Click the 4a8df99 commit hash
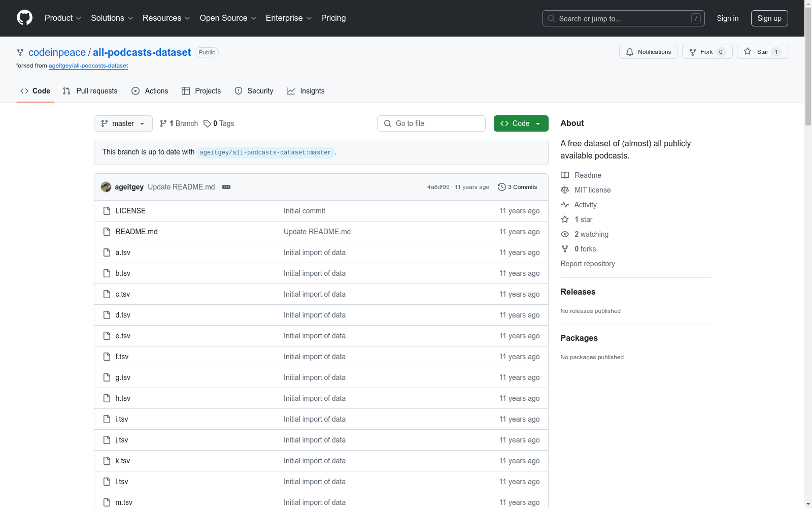 coord(438,187)
